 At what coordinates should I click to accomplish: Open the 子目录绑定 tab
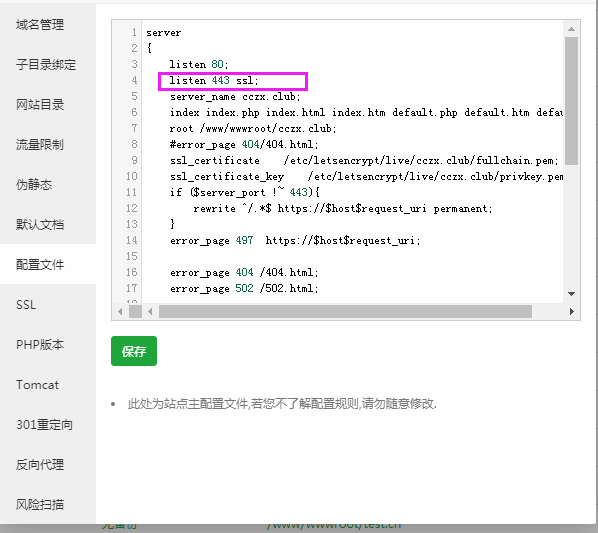point(46,65)
